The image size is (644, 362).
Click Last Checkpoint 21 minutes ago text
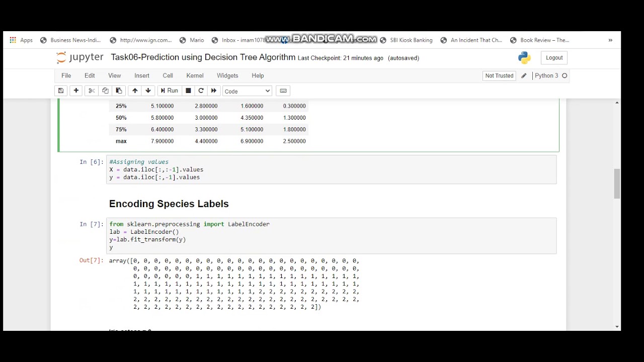pos(341,58)
